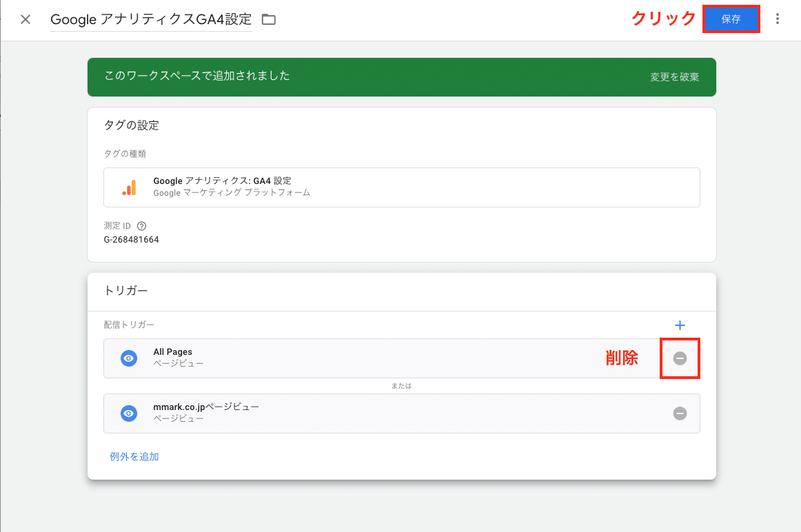Viewport: 801px width, 532px height.
Task: Open the folder icon next to tag name
Action: (x=268, y=19)
